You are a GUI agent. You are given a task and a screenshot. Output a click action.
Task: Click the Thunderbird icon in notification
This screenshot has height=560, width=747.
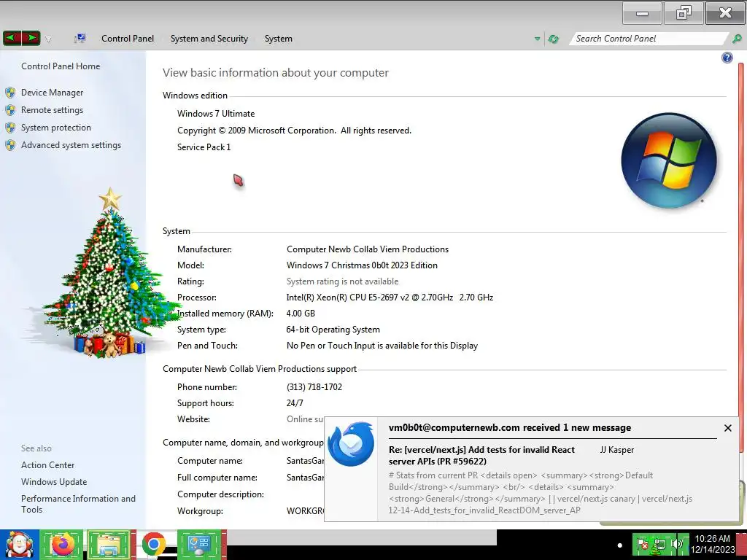(351, 444)
